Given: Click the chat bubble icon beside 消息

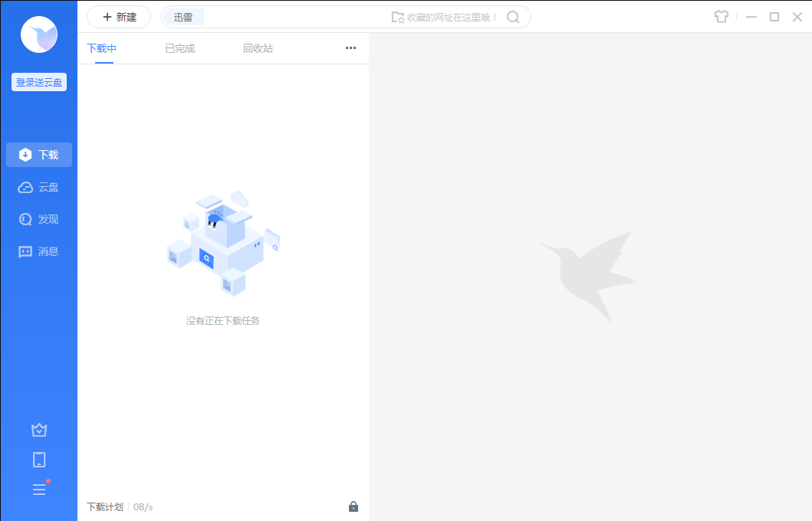Looking at the screenshot, I should (x=25, y=252).
